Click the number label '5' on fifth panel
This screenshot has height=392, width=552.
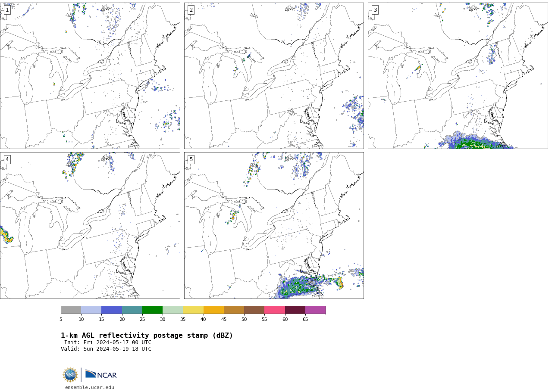[191, 159]
